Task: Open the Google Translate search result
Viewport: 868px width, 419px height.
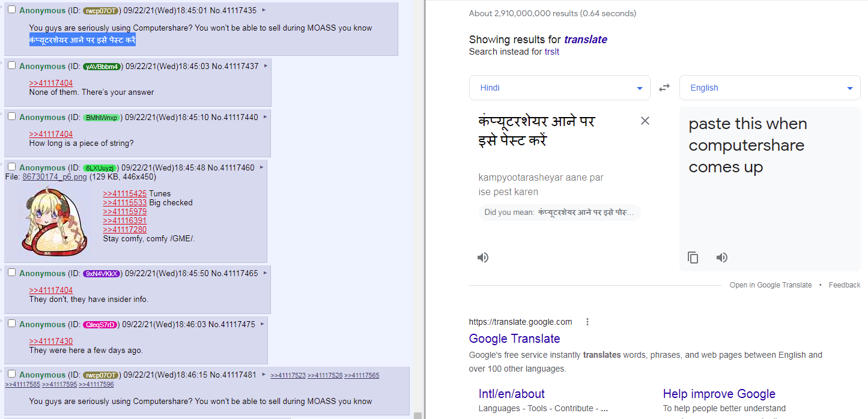Action: 514,339
